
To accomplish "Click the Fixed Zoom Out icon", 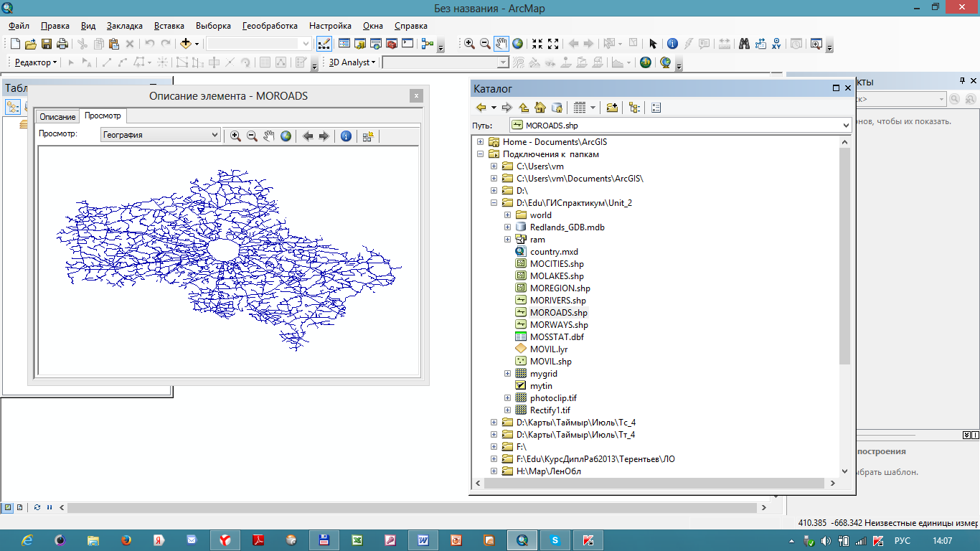I will (554, 44).
